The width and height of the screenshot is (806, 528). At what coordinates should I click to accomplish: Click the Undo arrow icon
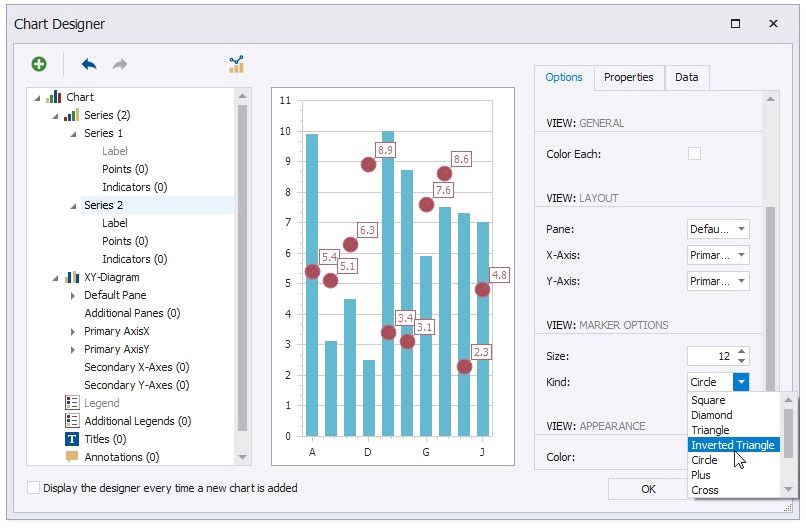coord(89,65)
